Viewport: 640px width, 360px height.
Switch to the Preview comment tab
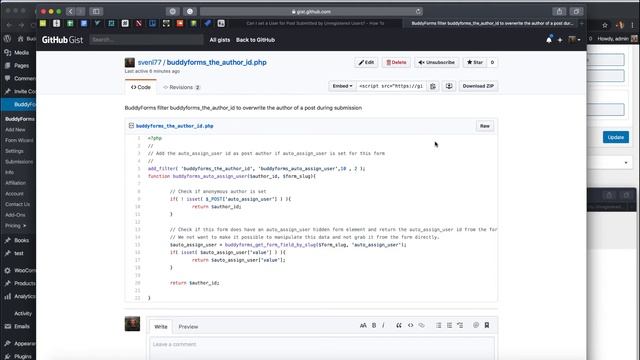pos(188,327)
